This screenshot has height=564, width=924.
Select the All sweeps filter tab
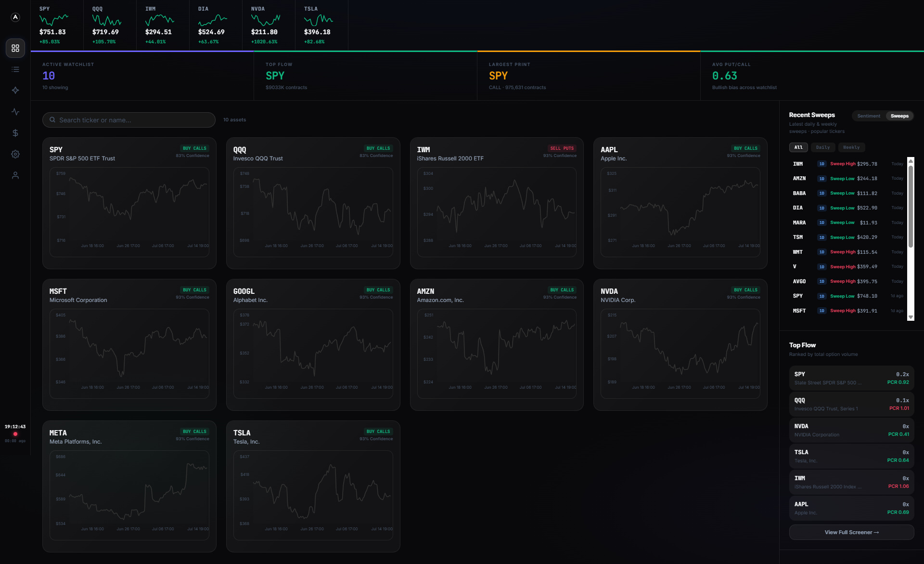[x=798, y=147]
